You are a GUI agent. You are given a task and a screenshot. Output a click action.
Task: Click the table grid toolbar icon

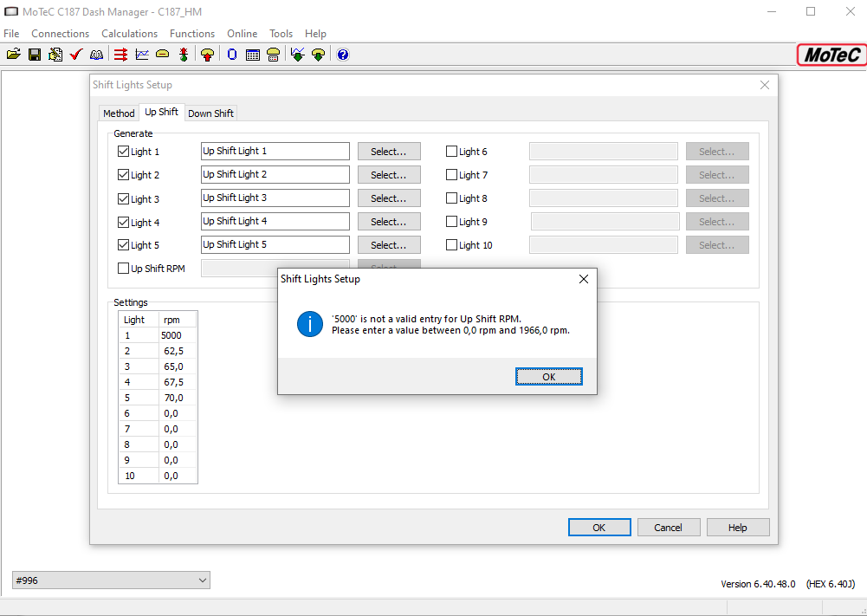[253, 55]
